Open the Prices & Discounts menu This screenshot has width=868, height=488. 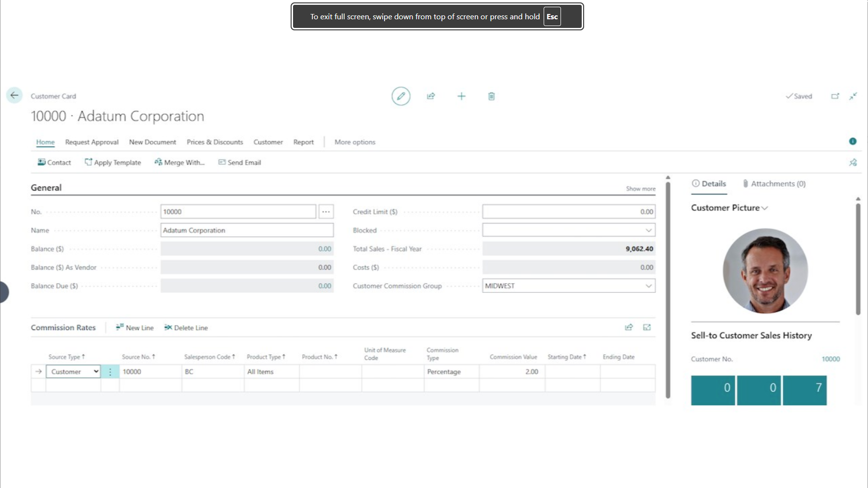point(214,142)
